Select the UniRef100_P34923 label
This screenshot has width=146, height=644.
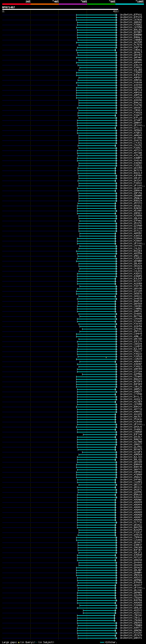tap(131, 366)
